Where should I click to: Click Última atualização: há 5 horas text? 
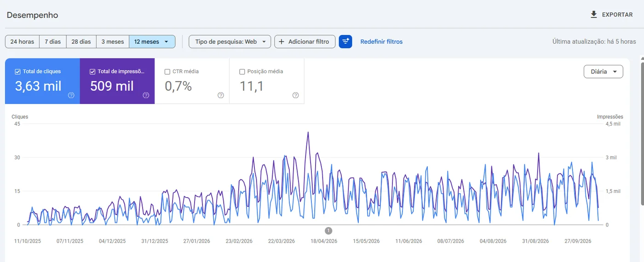pyautogui.click(x=594, y=41)
